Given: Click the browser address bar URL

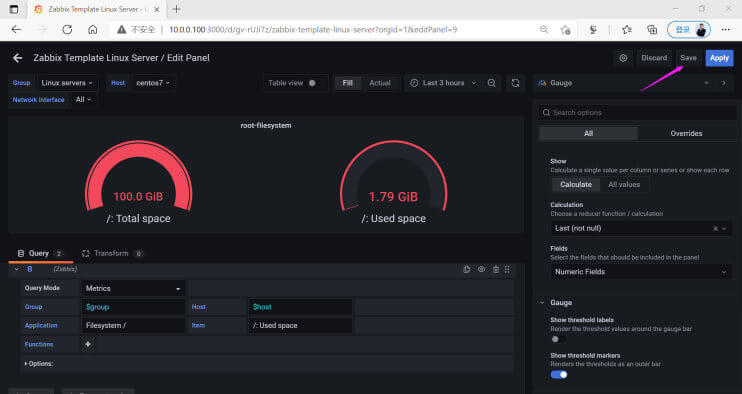Looking at the screenshot, I should click(x=313, y=29).
